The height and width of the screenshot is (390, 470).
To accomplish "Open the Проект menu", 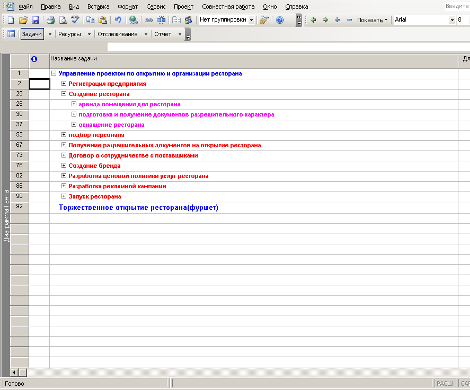I will (x=183, y=7).
